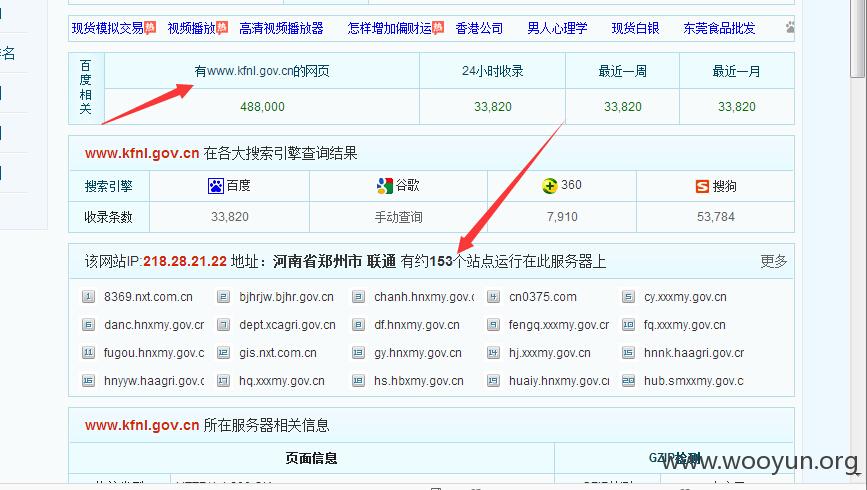Click number 17 icon beside hq.xxxmy.gov.cn
Viewport: 867px width, 490px height.
(x=223, y=380)
